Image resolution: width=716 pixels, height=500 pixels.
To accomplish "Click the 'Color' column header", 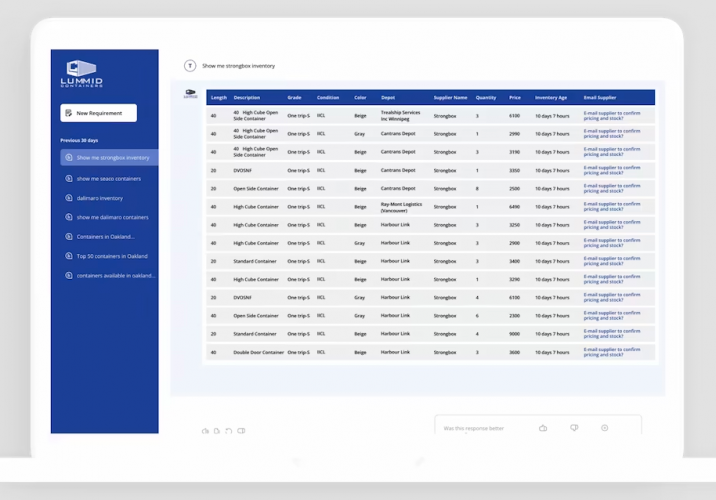I will [360, 98].
